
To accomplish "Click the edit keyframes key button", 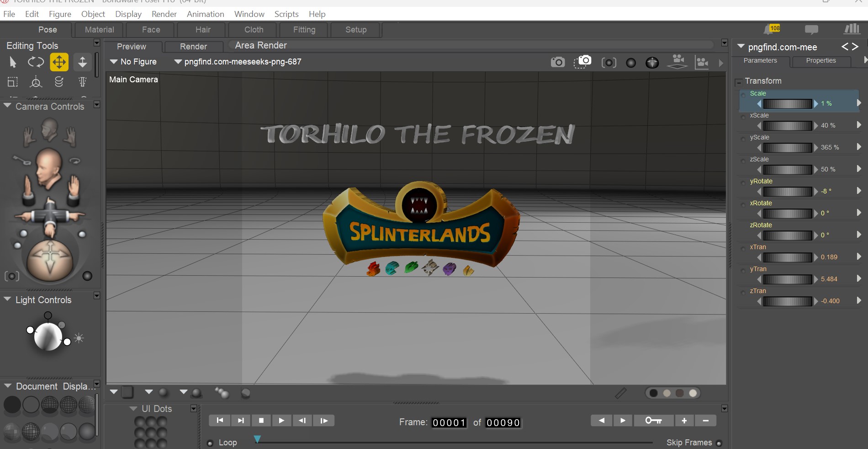I will [x=653, y=421].
